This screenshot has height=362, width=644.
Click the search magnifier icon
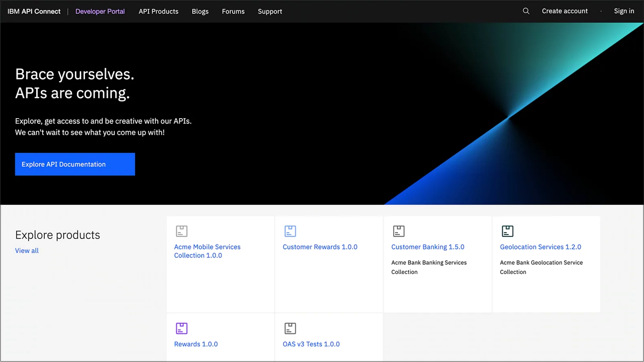click(526, 11)
